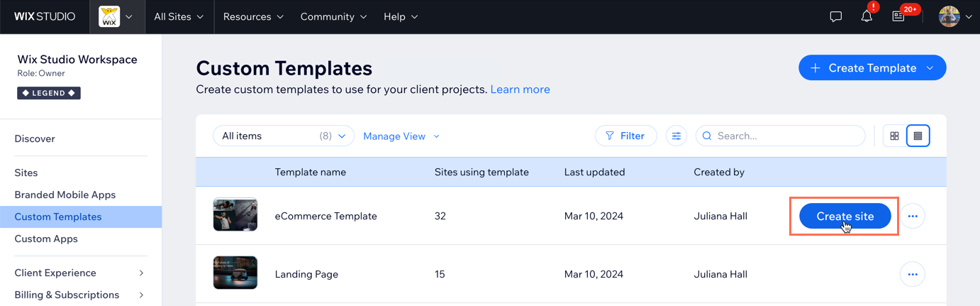Open more actions for Landing Page
980x306 pixels.
[x=913, y=274]
